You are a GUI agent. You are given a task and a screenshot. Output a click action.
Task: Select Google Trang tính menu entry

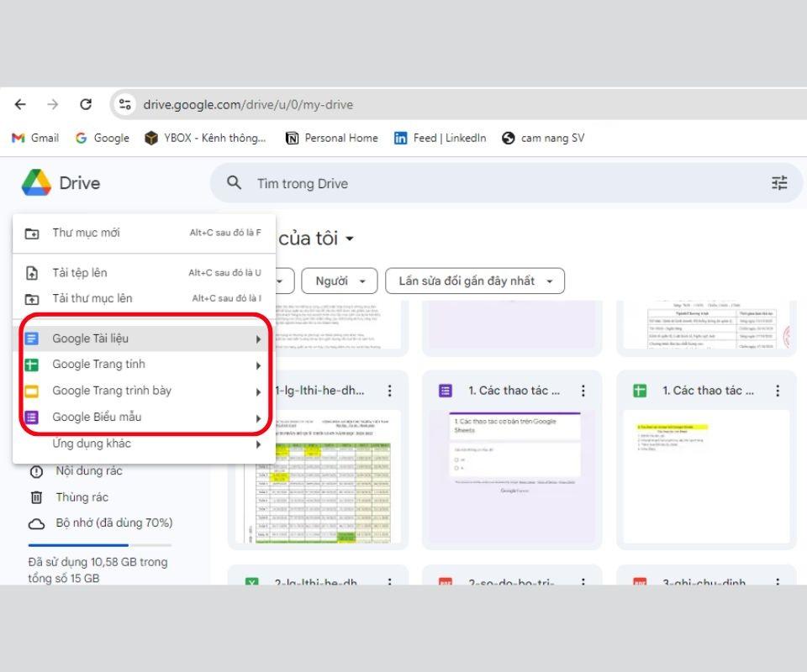[x=98, y=365]
